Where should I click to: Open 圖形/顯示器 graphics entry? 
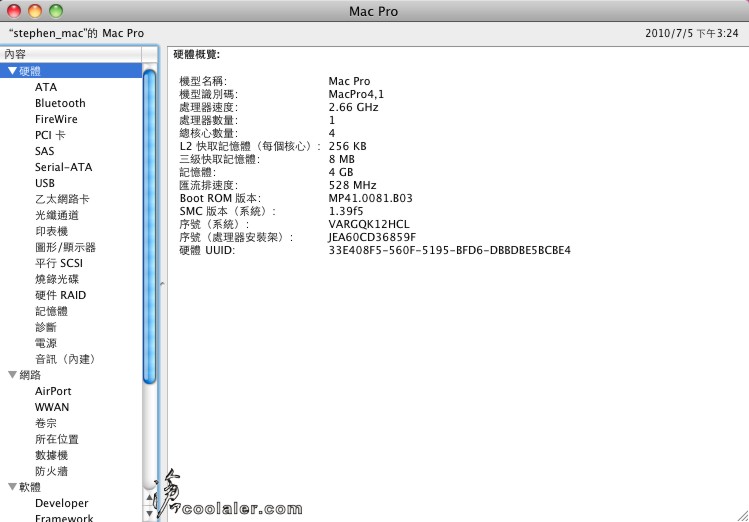65,247
